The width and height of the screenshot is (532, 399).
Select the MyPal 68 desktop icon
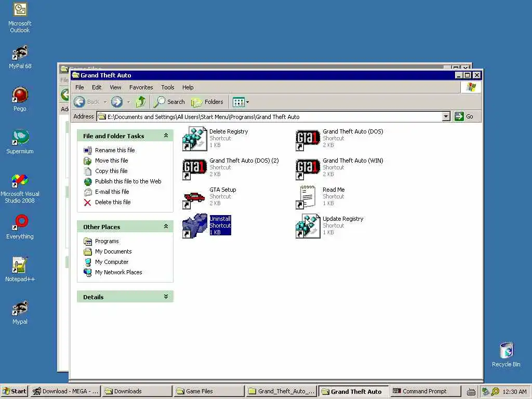20,57
